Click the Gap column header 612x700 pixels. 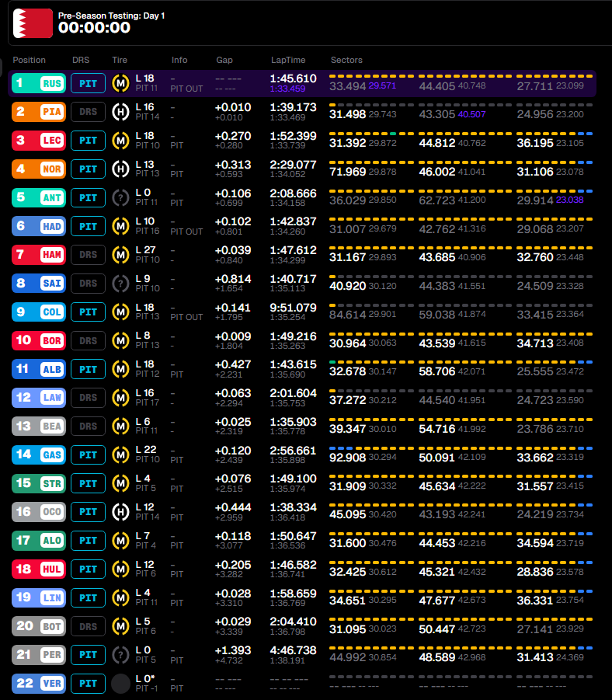click(224, 60)
